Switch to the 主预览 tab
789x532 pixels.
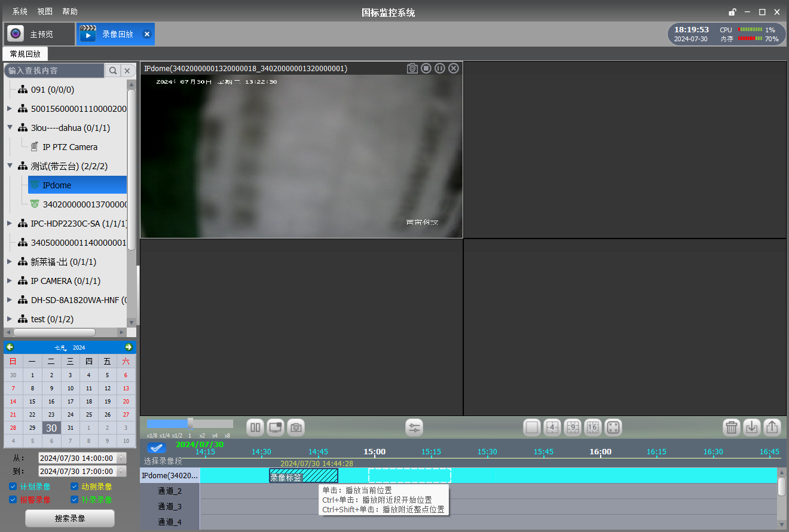point(40,34)
